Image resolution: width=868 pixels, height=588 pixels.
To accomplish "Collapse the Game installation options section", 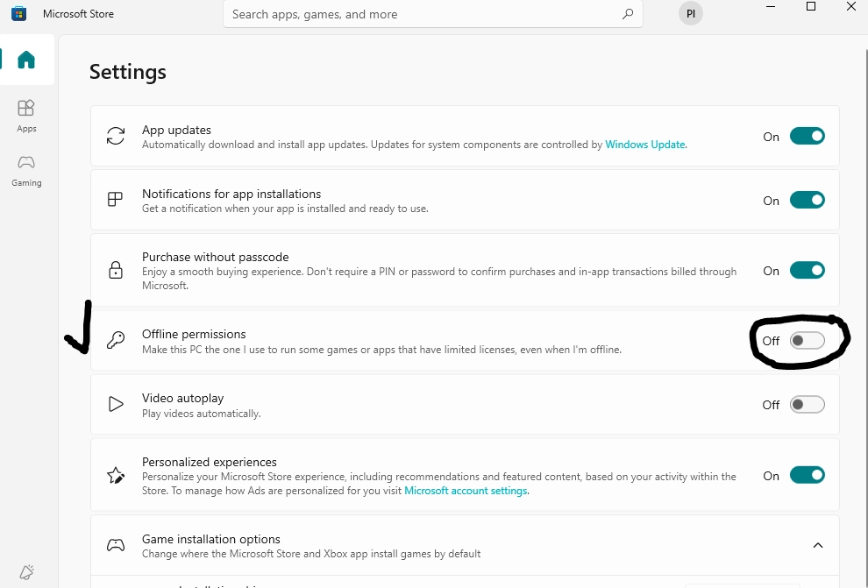I will (818, 544).
